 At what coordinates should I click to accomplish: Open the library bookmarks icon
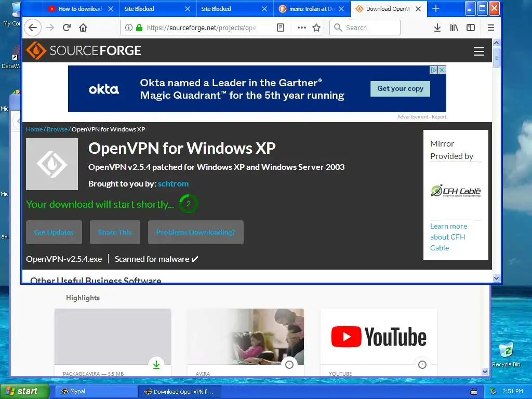[454, 28]
